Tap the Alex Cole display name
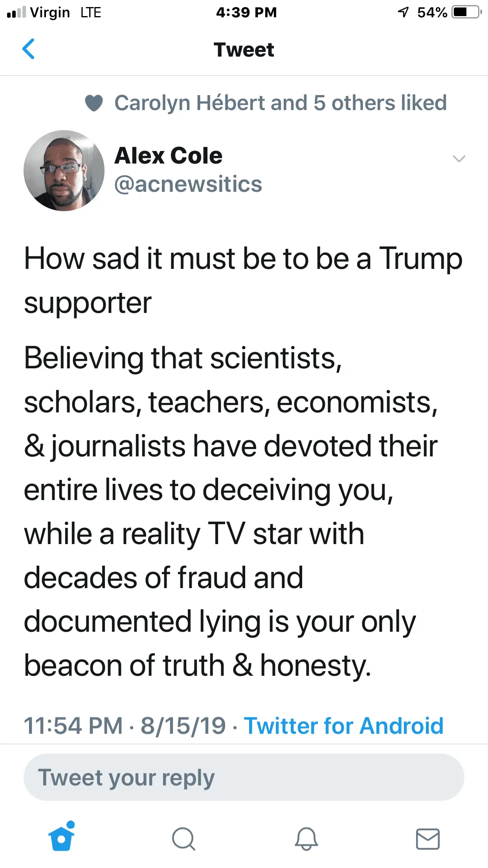This screenshot has height=868, width=488. (168, 156)
